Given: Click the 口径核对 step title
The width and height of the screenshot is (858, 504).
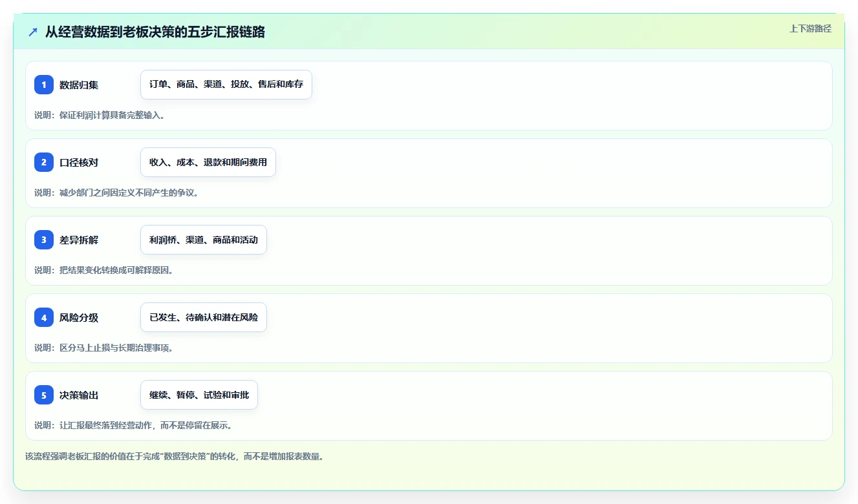Looking at the screenshot, I should pos(79,162).
